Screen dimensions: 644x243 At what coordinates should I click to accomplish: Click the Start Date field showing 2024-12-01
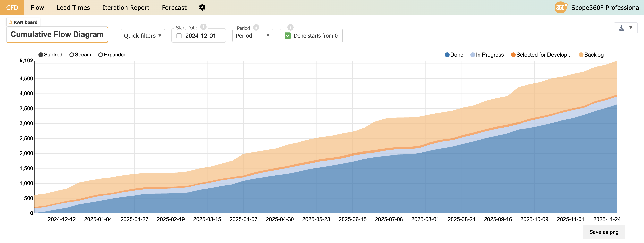[x=200, y=36]
